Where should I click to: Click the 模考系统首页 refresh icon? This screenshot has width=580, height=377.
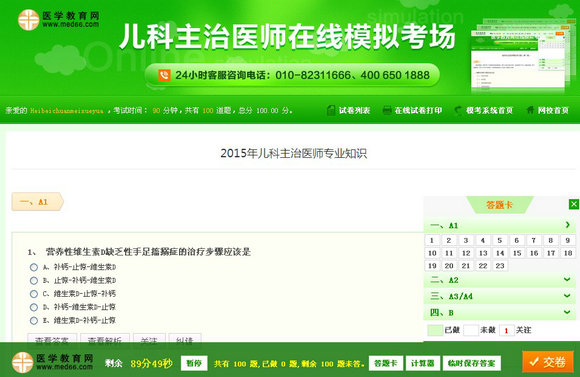(458, 110)
